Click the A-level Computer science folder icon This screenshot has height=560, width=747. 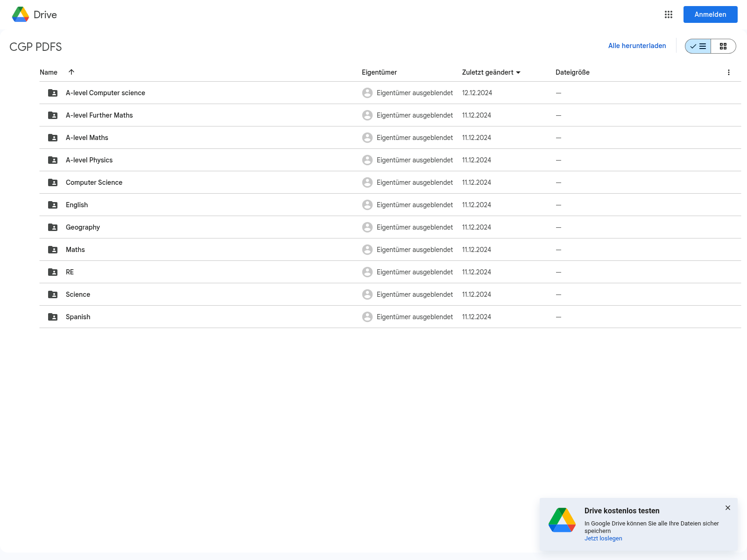click(x=53, y=93)
